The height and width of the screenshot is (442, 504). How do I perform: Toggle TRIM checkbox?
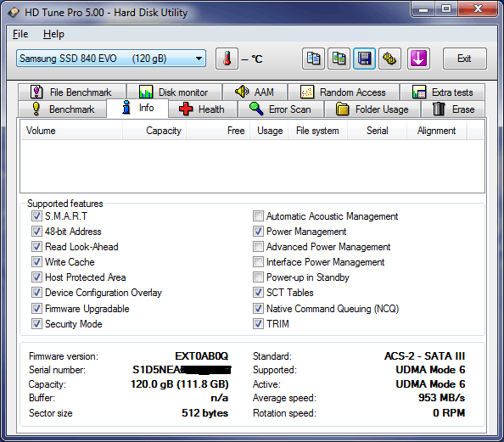point(258,324)
